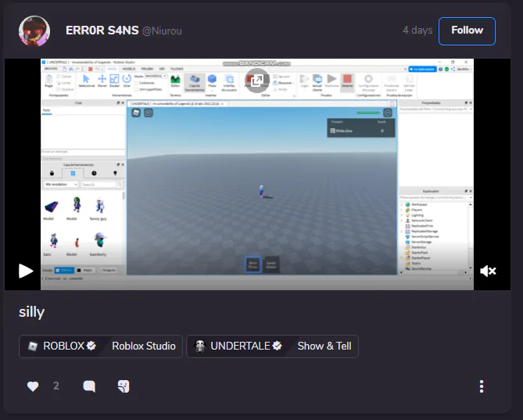The height and width of the screenshot is (420, 523).
Task: Place a sticker on the post
Action: [124, 386]
